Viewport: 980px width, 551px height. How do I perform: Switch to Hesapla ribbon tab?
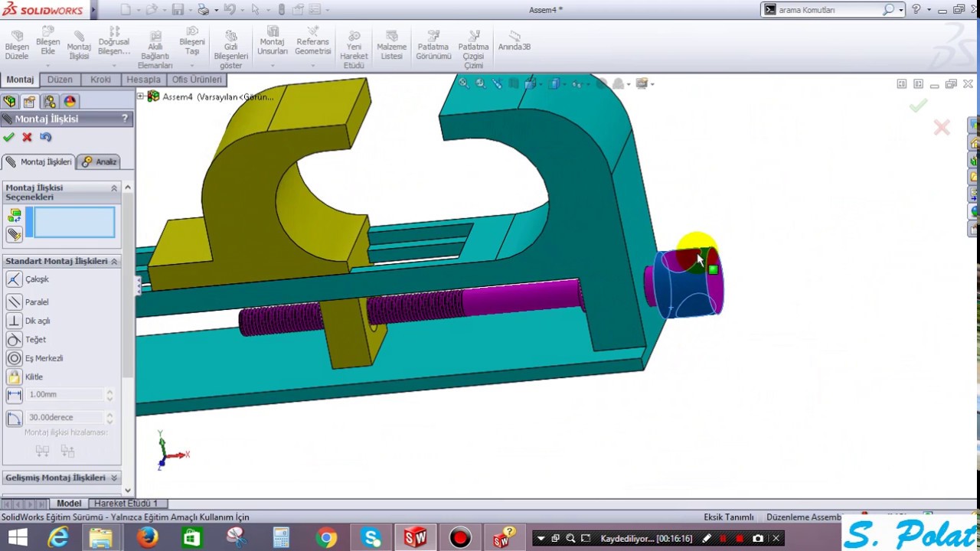coord(143,80)
